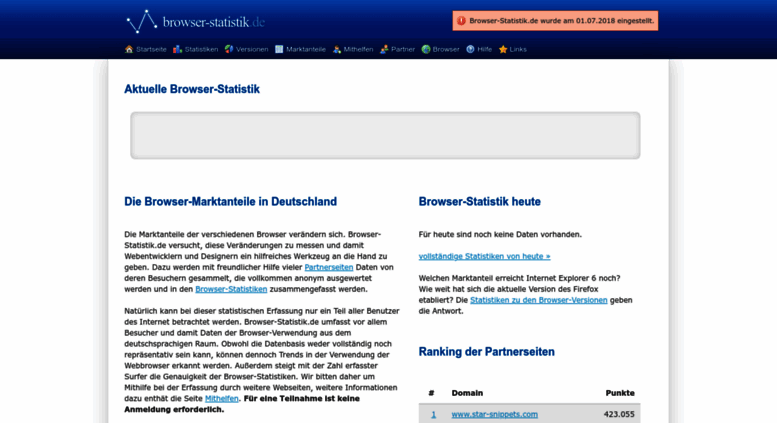Click the Punkte column header

click(x=620, y=393)
